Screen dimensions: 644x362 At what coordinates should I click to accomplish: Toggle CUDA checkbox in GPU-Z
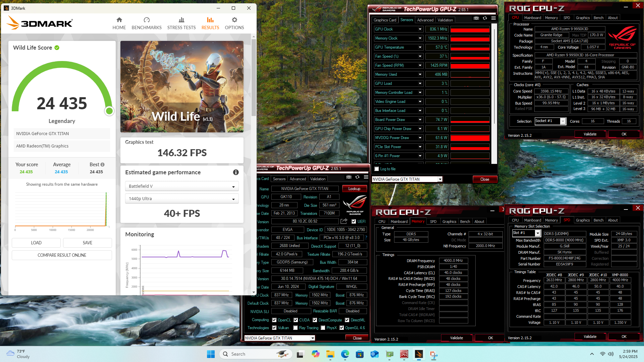pos(296,320)
